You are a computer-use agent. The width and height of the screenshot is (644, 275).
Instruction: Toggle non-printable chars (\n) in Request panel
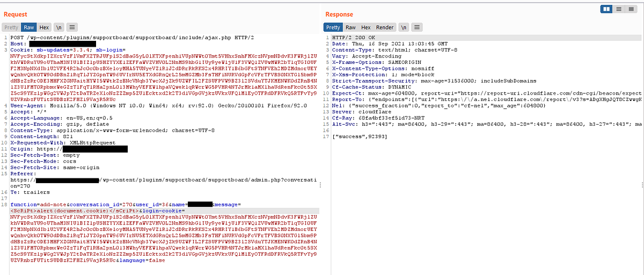(x=59, y=27)
